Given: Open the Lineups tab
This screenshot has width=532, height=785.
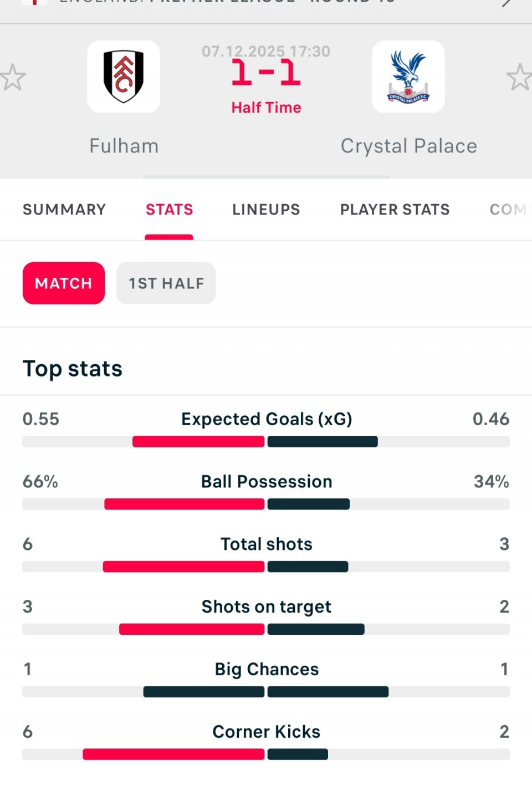Looking at the screenshot, I should point(266,210).
